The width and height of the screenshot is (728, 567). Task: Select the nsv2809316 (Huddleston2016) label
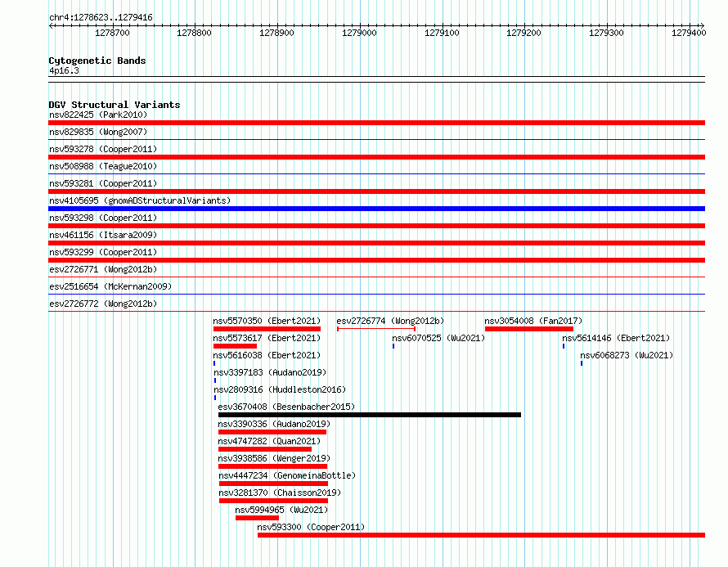pos(280,389)
